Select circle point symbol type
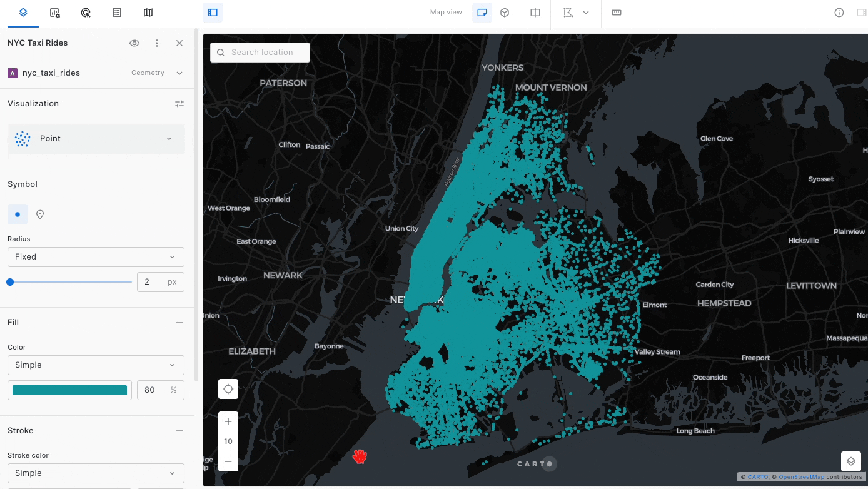The width and height of the screenshot is (868, 489). 18,214
